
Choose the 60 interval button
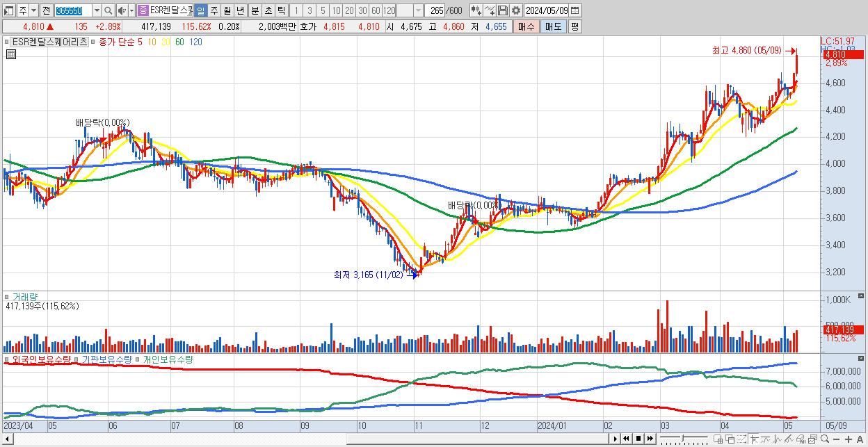click(376, 10)
